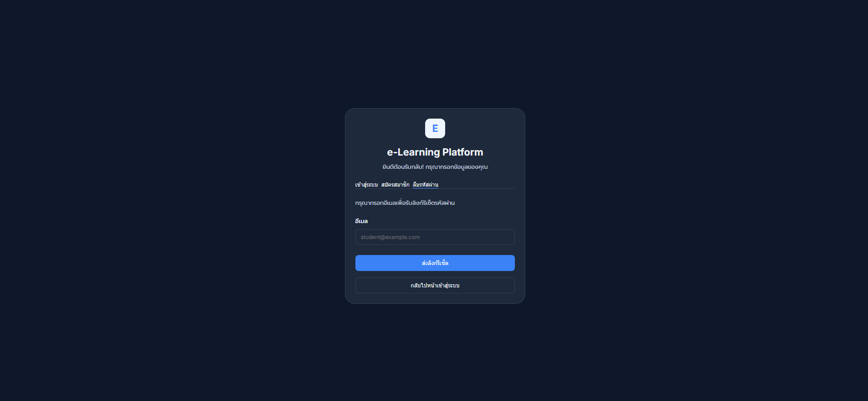
Task: Go to the login (เข้าสู่ระบบ) tab
Action: tap(366, 185)
